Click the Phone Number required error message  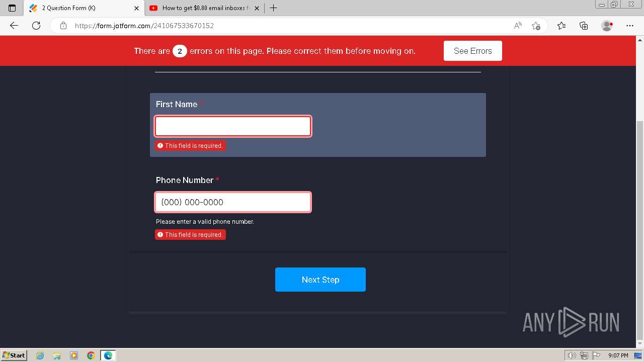(190, 235)
